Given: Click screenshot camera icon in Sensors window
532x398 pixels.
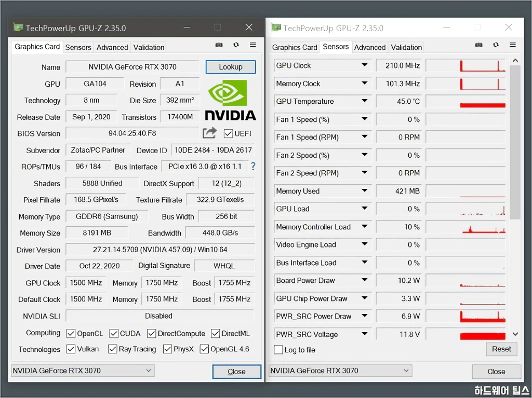Looking at the screenshot, I should [478, 45].
